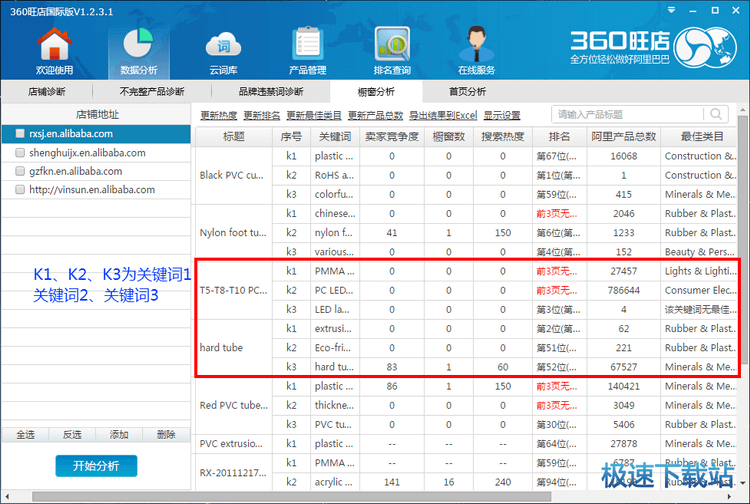Select the RX-20111217... title cell
The width and height of the screenshot is (750, 504).
233,472
